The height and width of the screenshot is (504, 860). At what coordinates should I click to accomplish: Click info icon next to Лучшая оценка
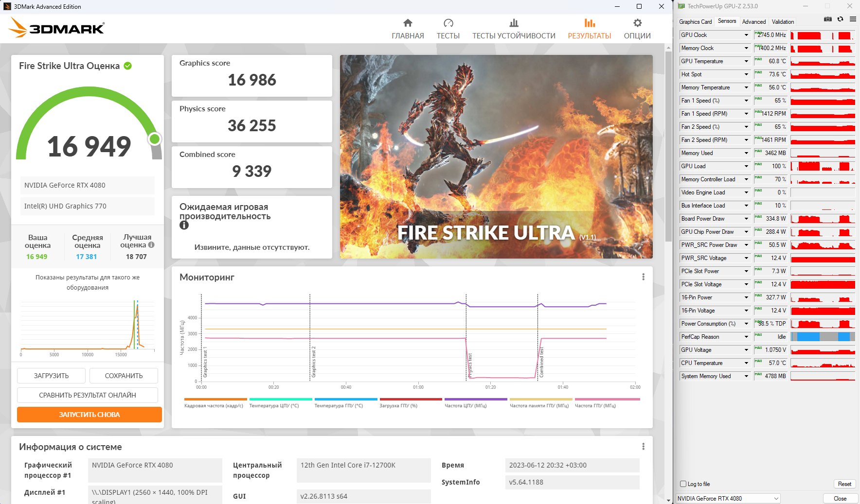pyautogui.click(x=151, y=245)
